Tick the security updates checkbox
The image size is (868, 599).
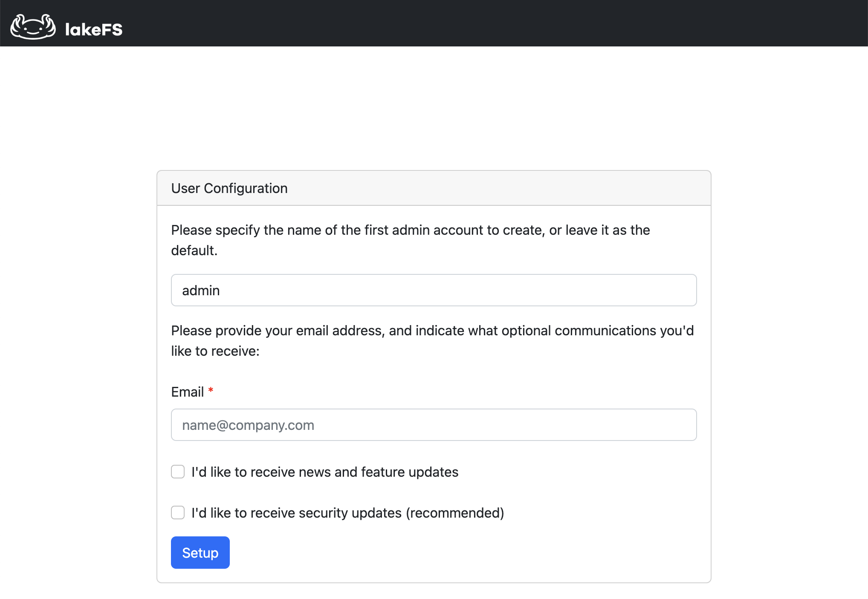[x=178, y=513]
